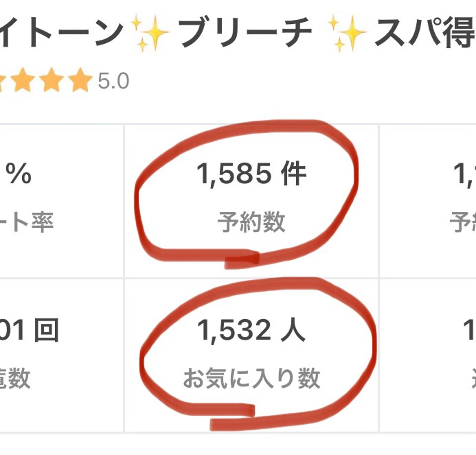Screen dimensions: 476x455
Task: Select the second star from the right
Action: (x=51, y=80)
